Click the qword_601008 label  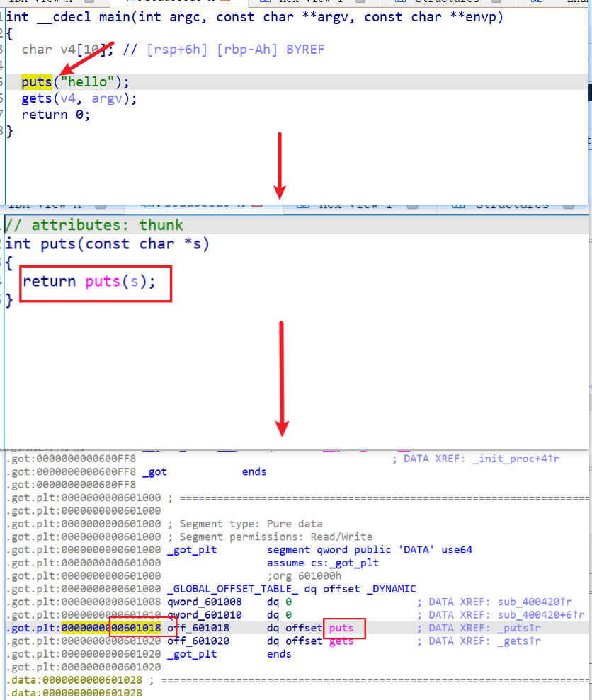click(204, 602)
